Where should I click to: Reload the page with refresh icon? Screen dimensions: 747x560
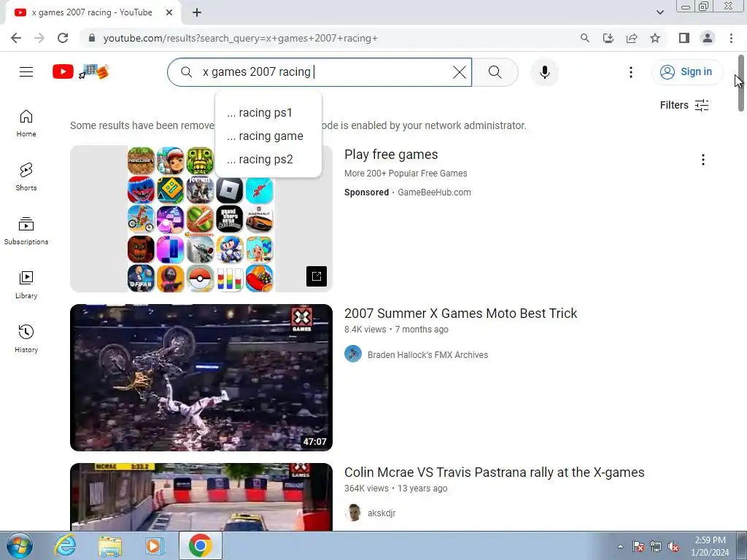(x=63, y=38)
